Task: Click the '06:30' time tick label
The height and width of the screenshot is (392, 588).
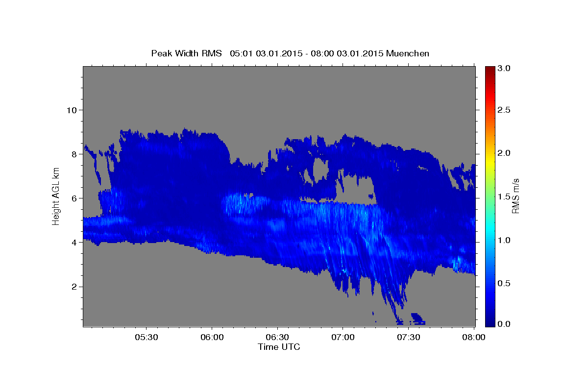Action: 277,337
